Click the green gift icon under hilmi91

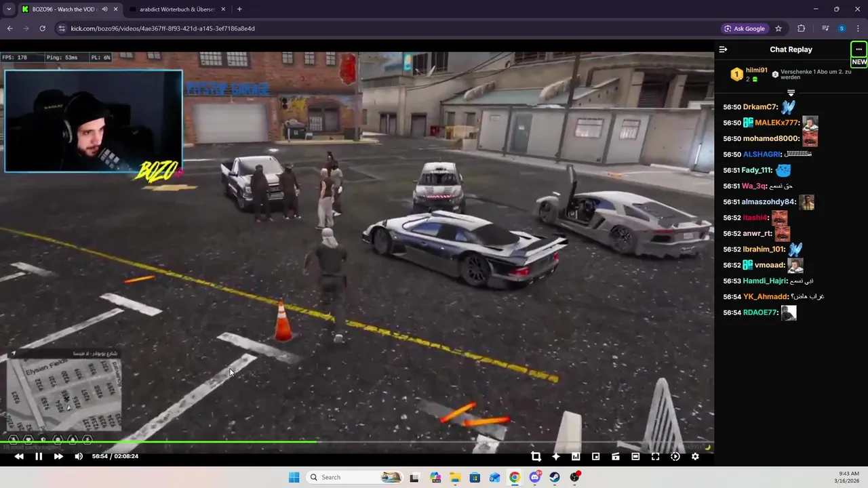[x=755, y=79]
